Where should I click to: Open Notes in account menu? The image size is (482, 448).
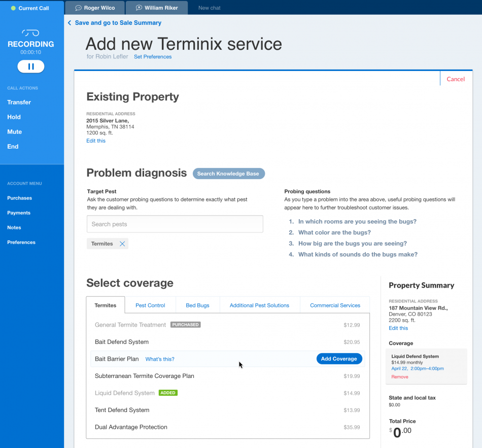tap(14, 227)
